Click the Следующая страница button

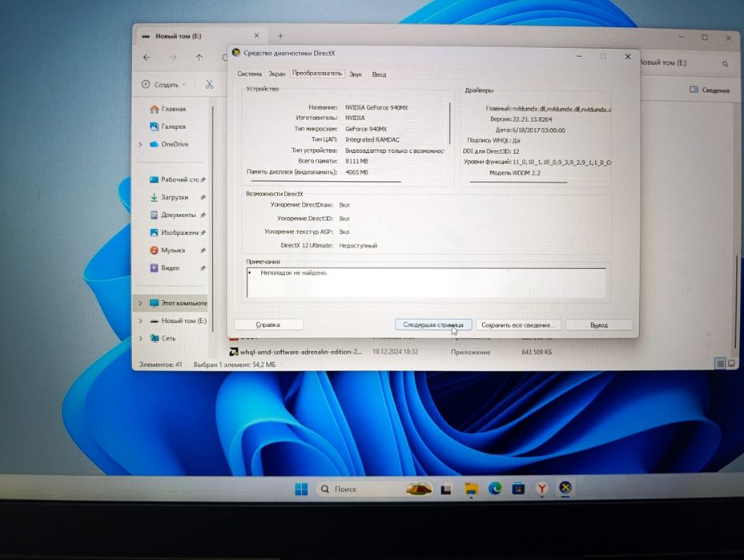pos(433,324)
